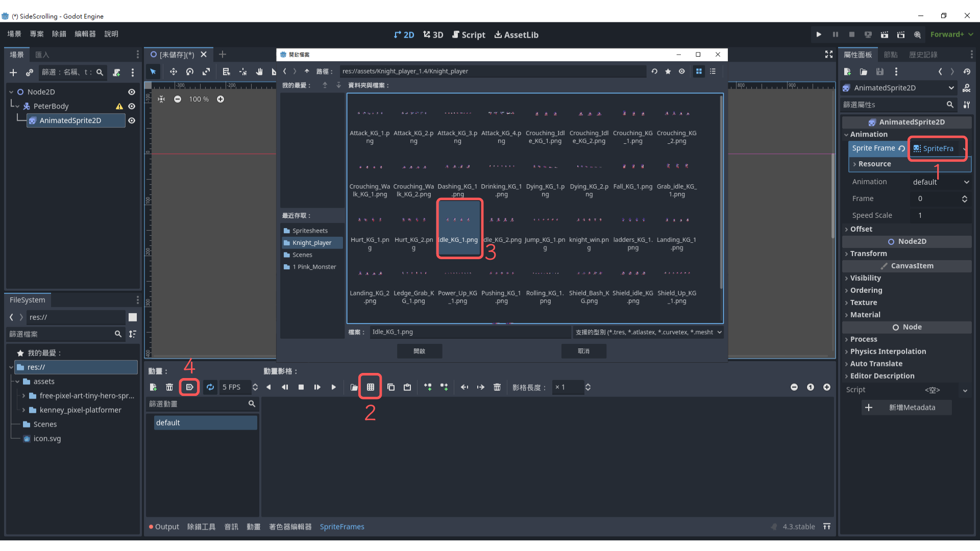Click the refresh files icon in dialog

(654, 71)
